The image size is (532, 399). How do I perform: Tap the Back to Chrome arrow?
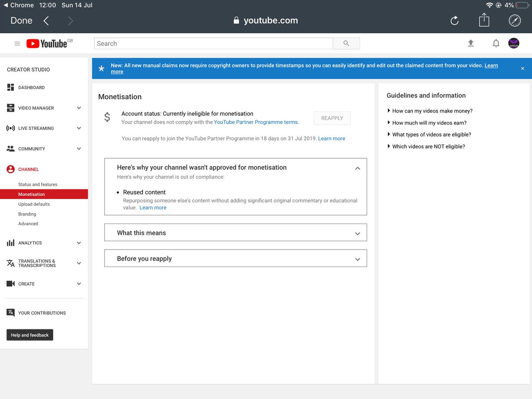click(5, 5)
